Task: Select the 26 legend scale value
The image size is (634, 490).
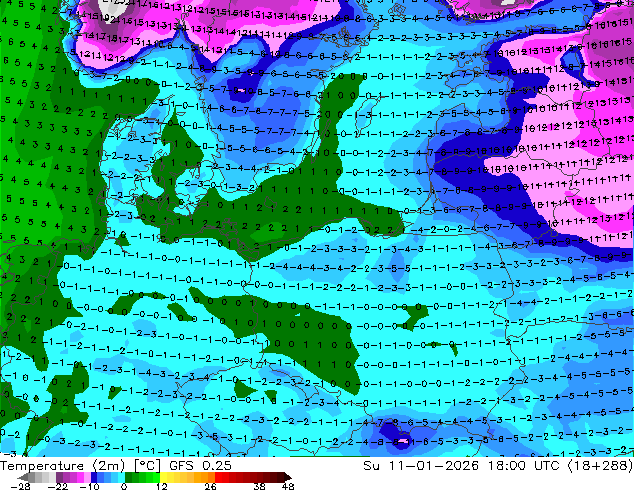Action: (210, 486)
